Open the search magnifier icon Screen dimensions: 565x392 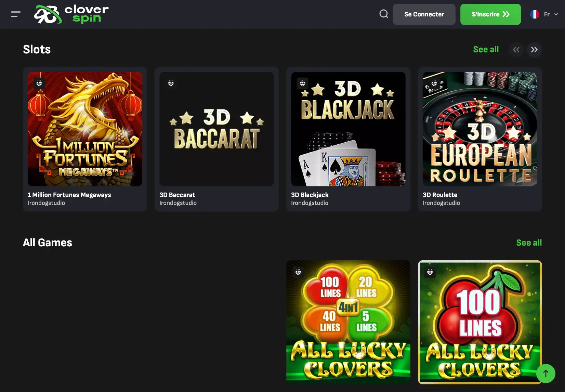coord(384,14)
